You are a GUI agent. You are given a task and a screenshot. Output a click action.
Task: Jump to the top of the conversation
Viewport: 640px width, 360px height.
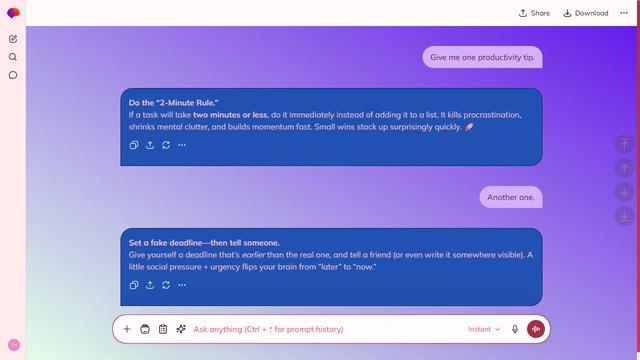(624, 144)
